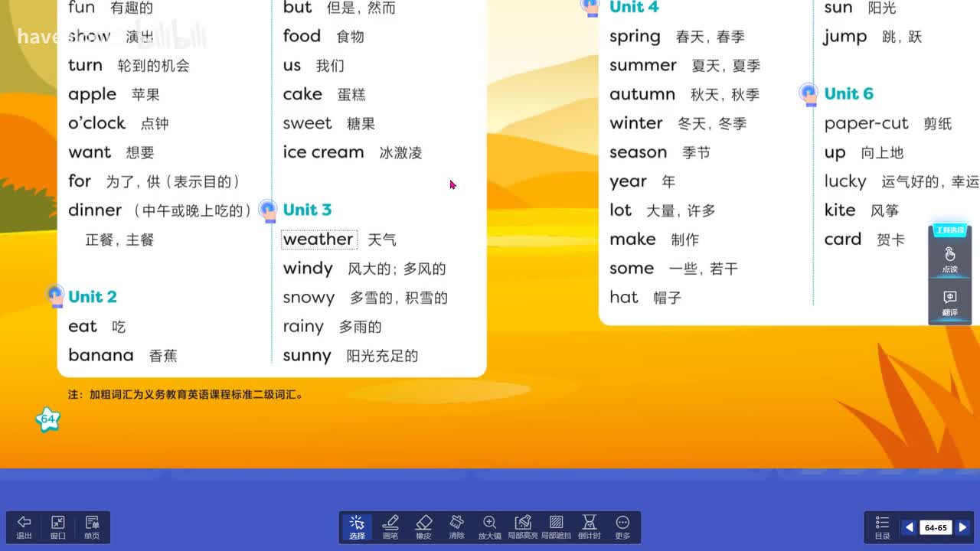The image size is (980, 551).
Task: Click the word make
Action: [x=632, y=239]
